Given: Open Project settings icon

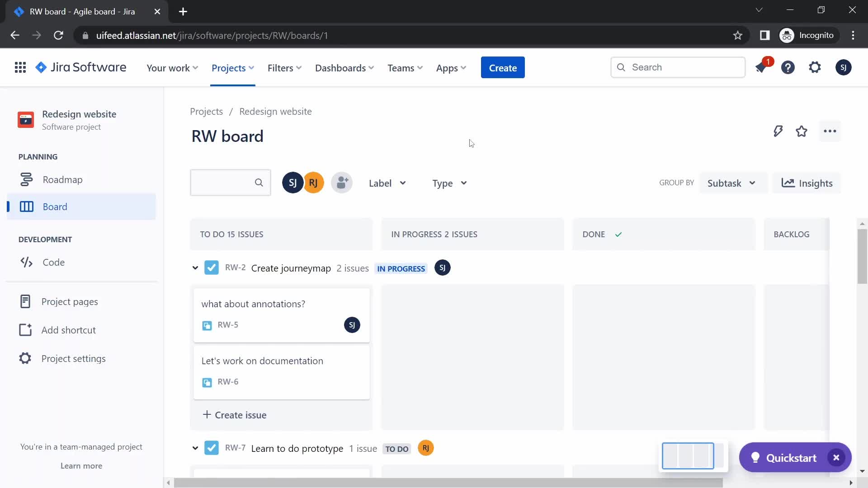Looking at the screenshot, I should [24, 358].
